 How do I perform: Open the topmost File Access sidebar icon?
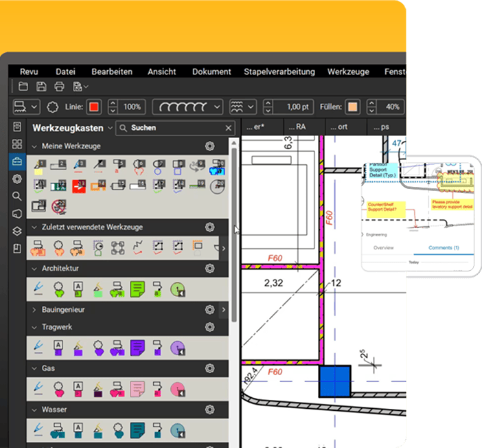point(17,126)
